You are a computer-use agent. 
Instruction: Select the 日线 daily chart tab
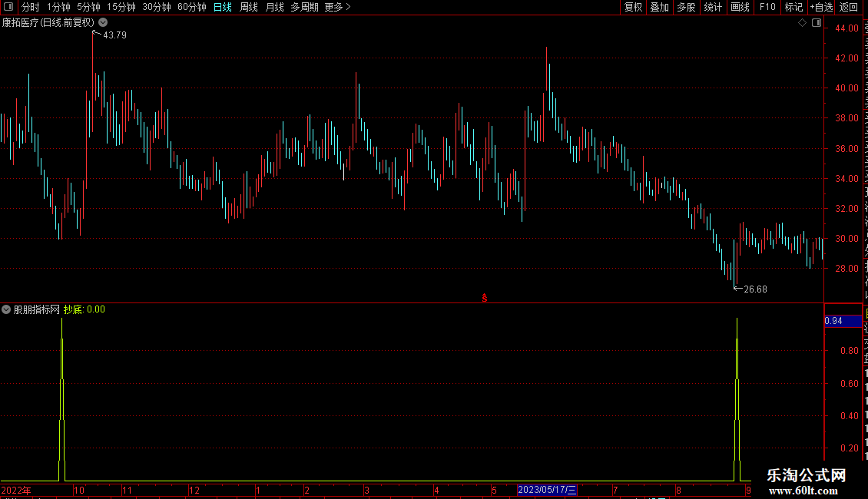(x=223, y=7)
